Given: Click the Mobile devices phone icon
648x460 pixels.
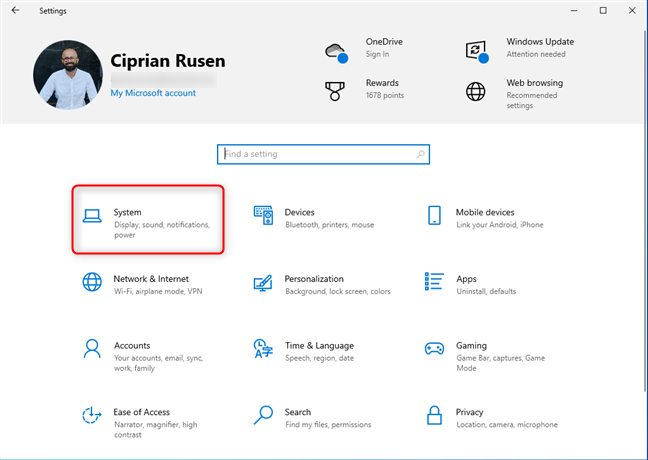Looking at the screenshot, I should [x=434, y=215].
